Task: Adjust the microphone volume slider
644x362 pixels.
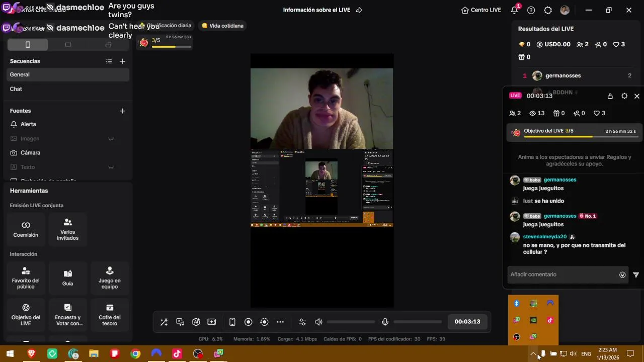Action: tap(418, 322)
